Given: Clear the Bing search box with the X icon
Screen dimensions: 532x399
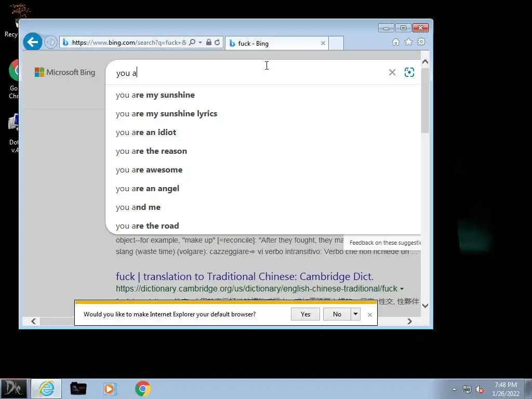Looking at the screenshot, I should point(392,72).
